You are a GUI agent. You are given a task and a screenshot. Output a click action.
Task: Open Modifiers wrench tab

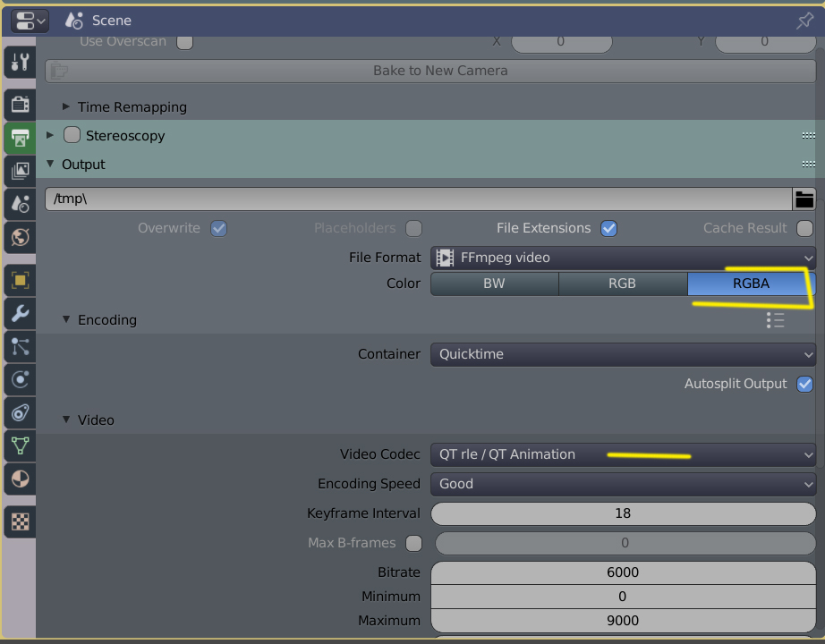(x=20, y=313)
